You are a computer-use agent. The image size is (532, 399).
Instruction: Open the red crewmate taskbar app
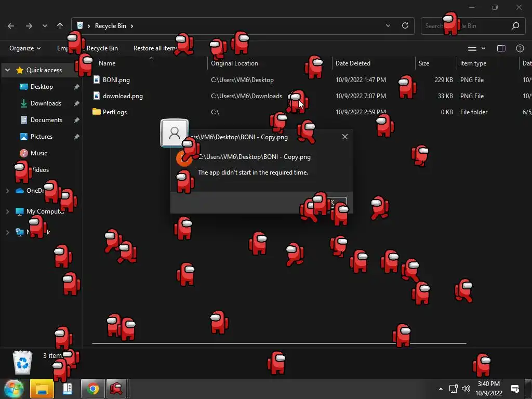pos(116,389)
